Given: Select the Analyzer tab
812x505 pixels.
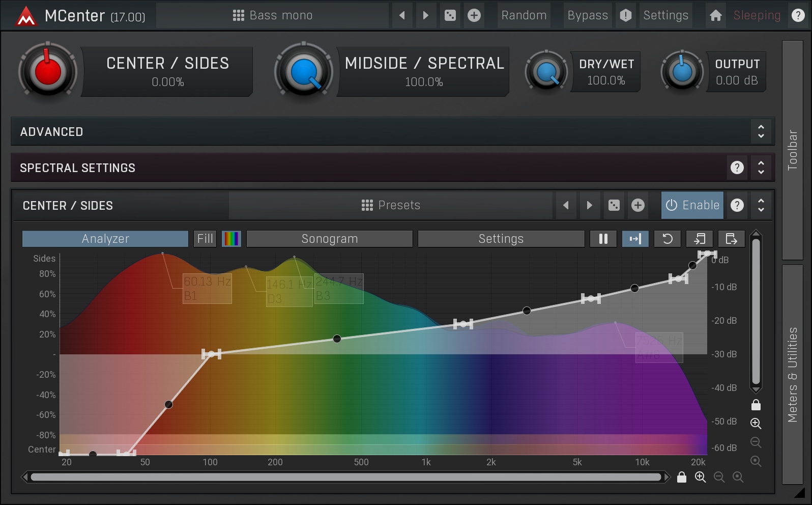Looking at the screenshot, I should pyautogui.click(x=105, y=239).
